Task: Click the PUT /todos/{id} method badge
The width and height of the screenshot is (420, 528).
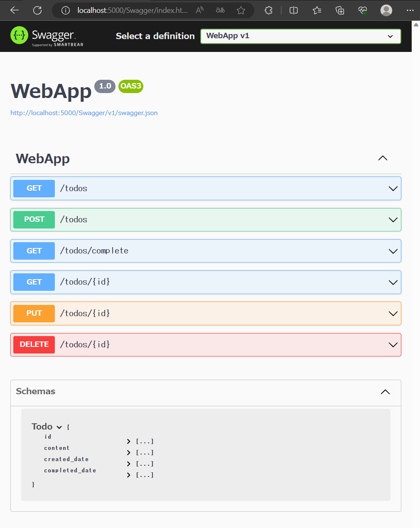Action: (x=34, y=313)
